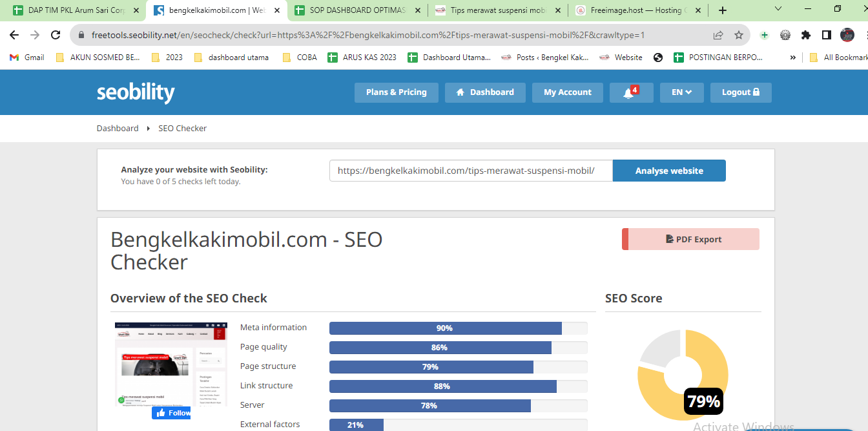The width and height of the screenshot is (868, 431).
Task: Open Dashboard Utama sheet bookmark
Action: [449, 57]
